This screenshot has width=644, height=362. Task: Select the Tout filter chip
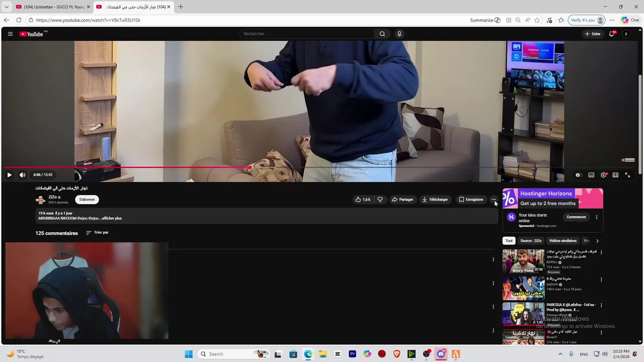(509, 241)
